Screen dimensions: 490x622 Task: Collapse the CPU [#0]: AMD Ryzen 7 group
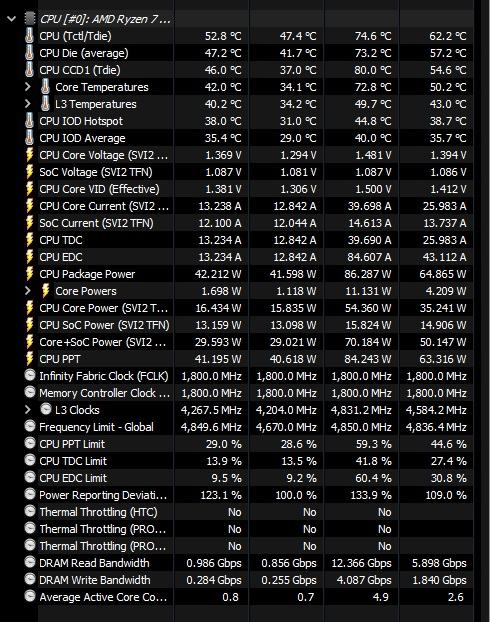click(x=12, y=19)
